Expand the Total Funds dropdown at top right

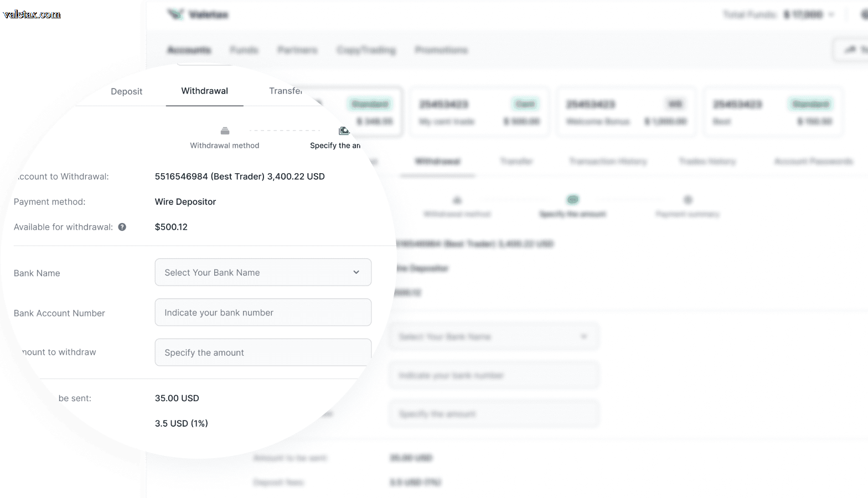[x=831, y=14]
